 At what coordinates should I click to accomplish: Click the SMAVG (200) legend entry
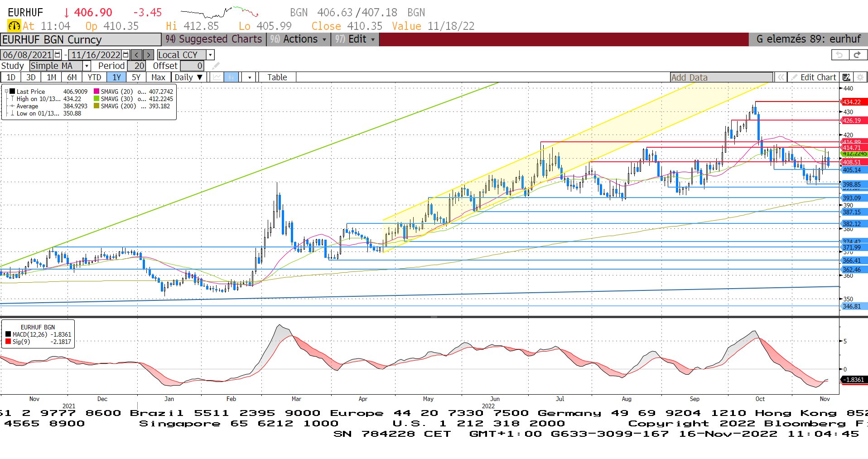tap(132, 106)
